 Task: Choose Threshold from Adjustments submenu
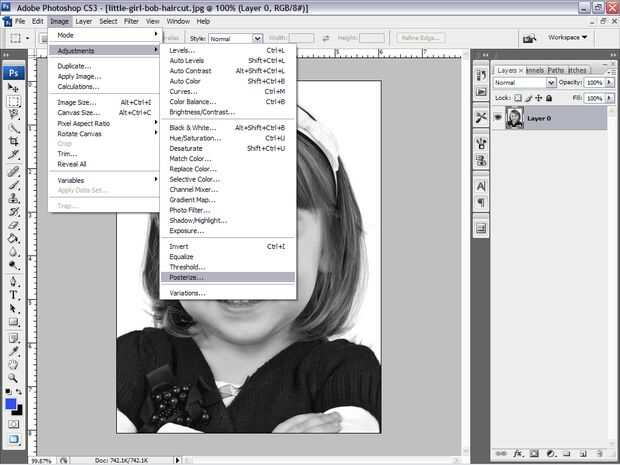pos(228,267)
